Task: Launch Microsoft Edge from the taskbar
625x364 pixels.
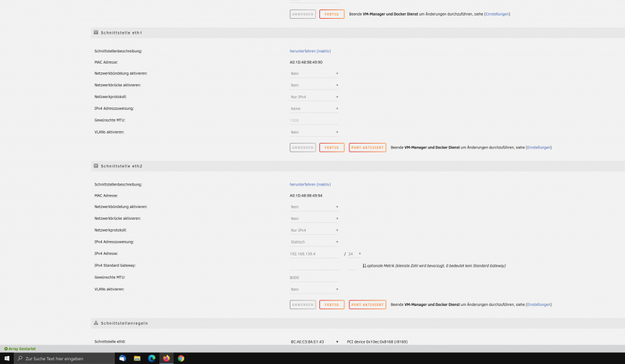Action: tap(151, 358)
